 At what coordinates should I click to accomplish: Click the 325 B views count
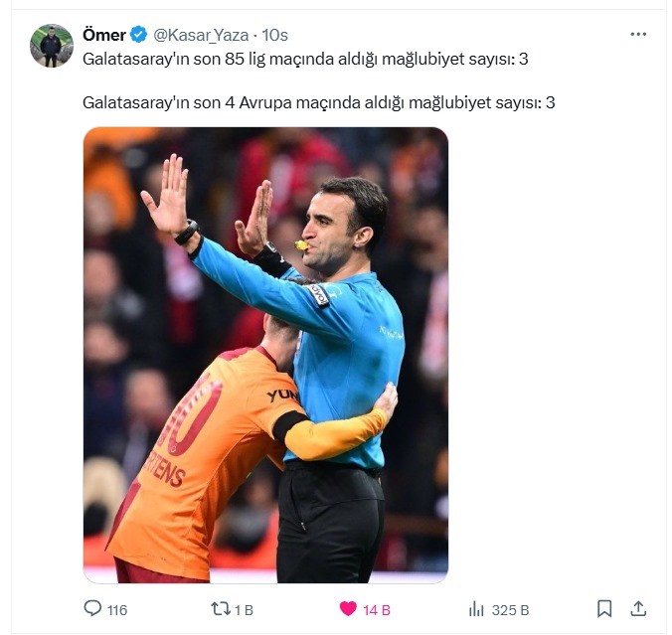pos(510,610)
